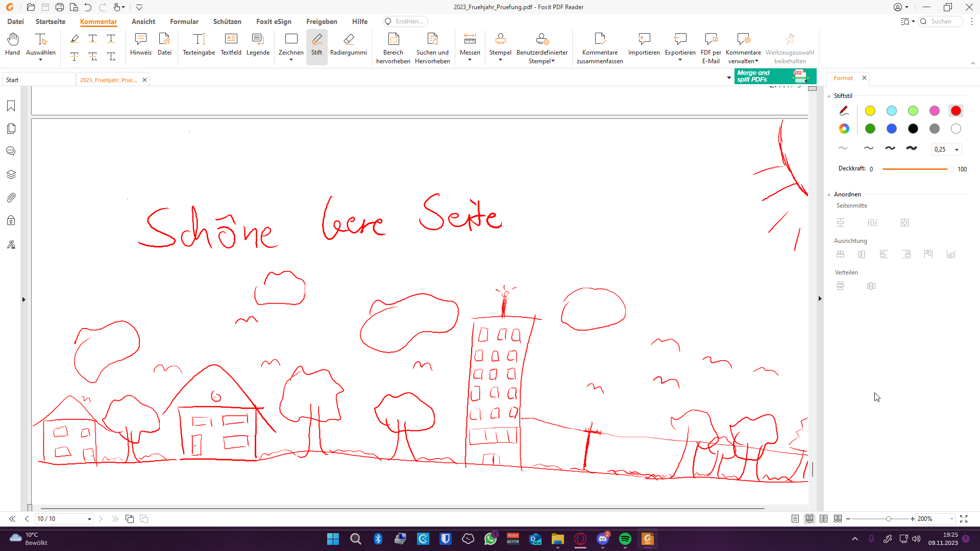Select the Radiergummi eraser tool
980x551 pixels.
[x=348, y=44]
